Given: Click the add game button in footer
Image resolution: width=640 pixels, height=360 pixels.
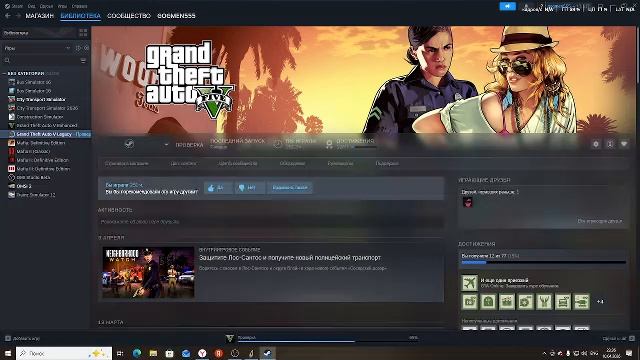Looking at the screenshot, I should (x=22, y=338).
